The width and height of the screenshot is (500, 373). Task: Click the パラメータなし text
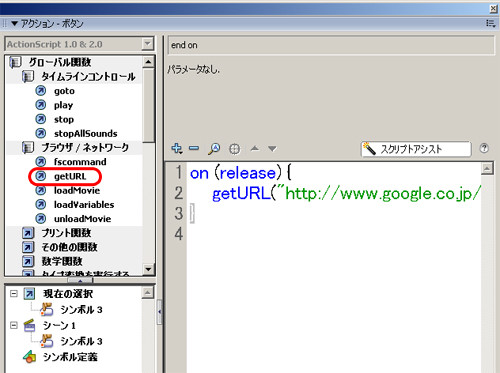pyautogui.click(x=194, y=69)
